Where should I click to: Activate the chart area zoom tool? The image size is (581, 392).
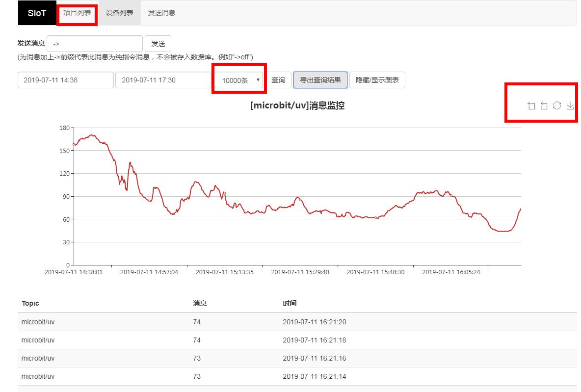tap(531, 105)
